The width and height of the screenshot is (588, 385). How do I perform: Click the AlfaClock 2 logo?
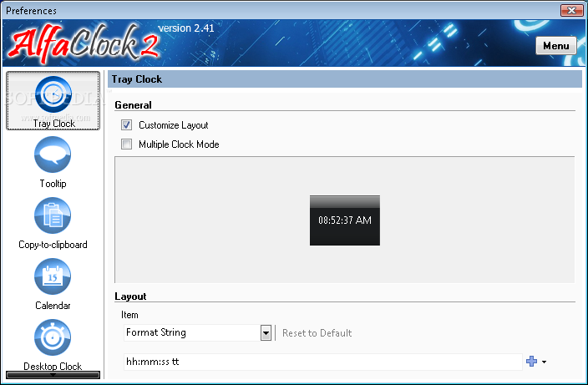(x=84, y=43)
